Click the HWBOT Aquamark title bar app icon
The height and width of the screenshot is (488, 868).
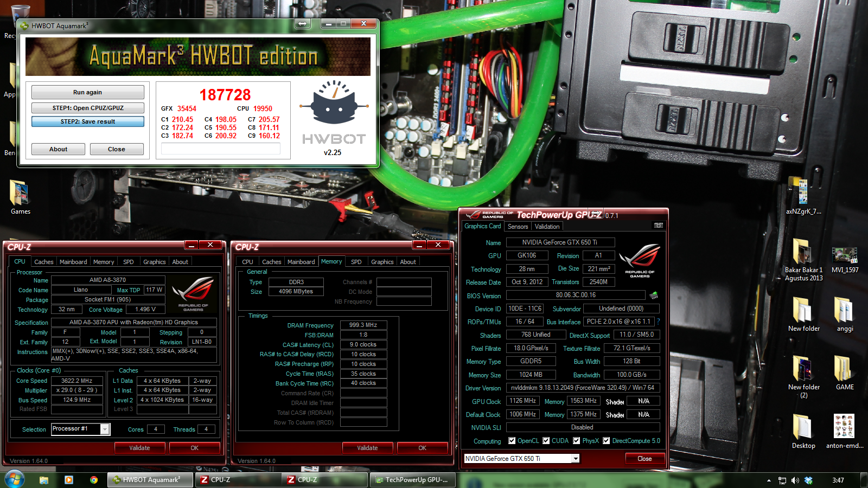[24, 25]
